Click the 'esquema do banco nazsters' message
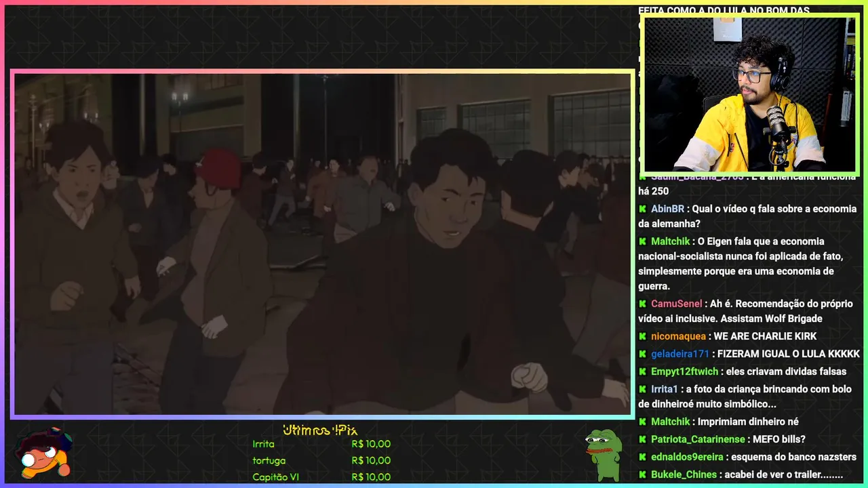The image size is (868, 488). pyautogui.click(x=793, y=457)
